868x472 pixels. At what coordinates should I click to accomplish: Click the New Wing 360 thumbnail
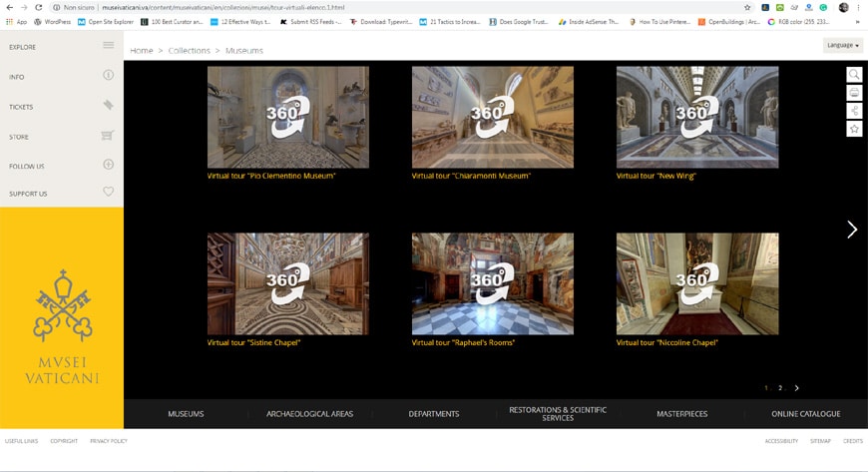[697, 117]
